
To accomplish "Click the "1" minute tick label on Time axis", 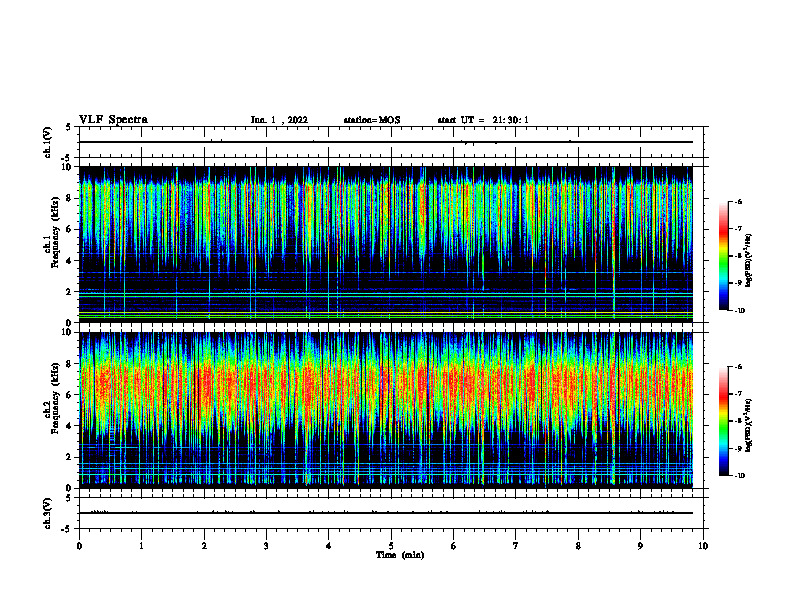I will (x=141, y=546).
